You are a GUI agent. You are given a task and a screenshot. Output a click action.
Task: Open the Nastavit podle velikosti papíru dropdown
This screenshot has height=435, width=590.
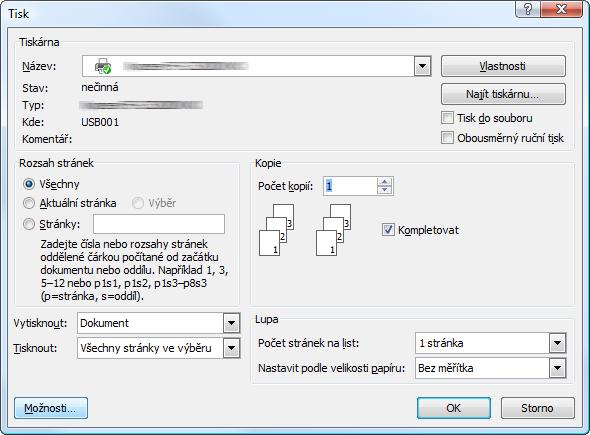coord(557,368)
